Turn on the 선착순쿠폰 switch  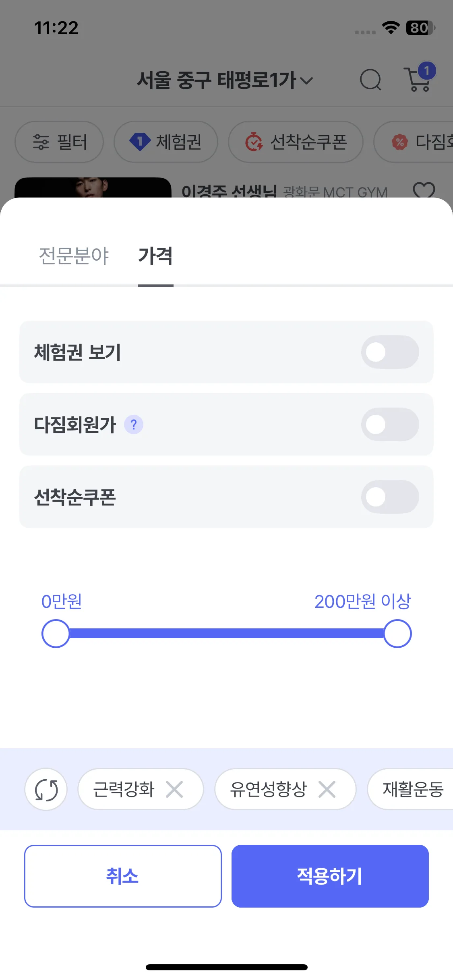coord(390,497)
